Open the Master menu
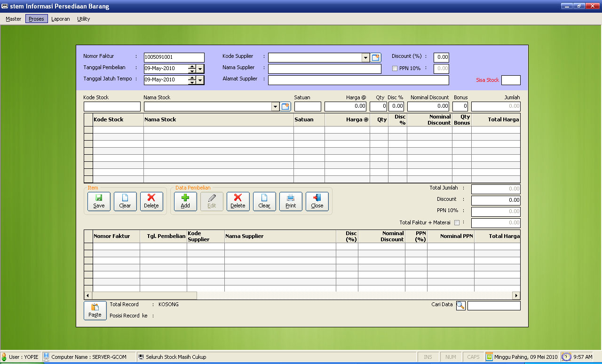Viewport: 602px width, 364px height. pos(14,19)
